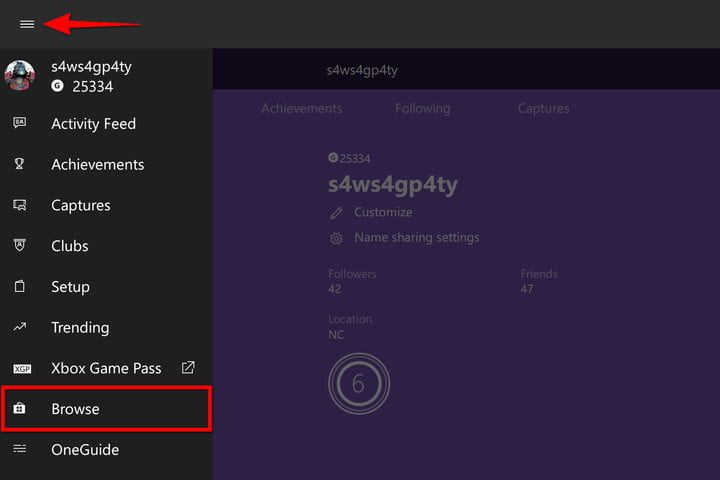Collapse the hamburger menu icon

(x=27, y=24)
